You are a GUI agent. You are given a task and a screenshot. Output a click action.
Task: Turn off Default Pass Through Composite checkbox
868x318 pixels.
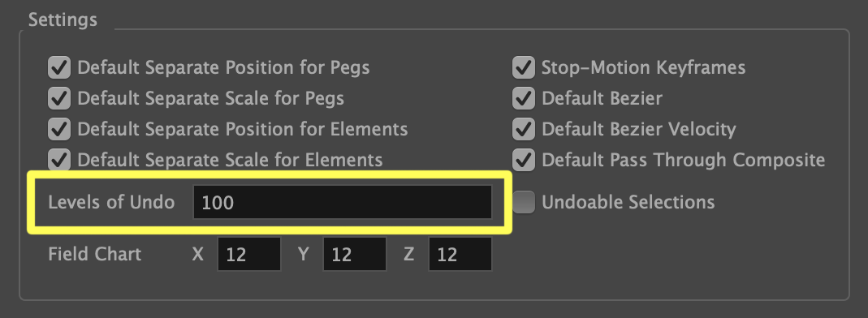click(x=523, y=161)
